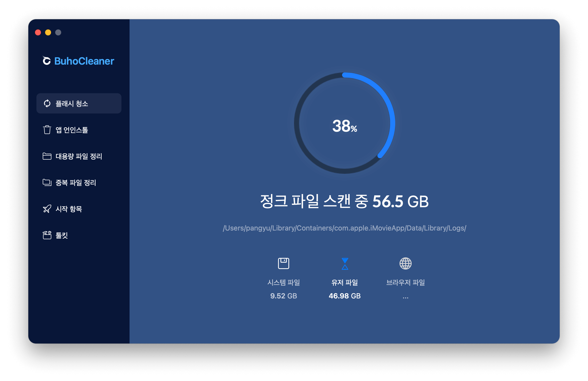Click the 유저 파일 label
Screen dimensions: 588x381
tap(345, 282)
